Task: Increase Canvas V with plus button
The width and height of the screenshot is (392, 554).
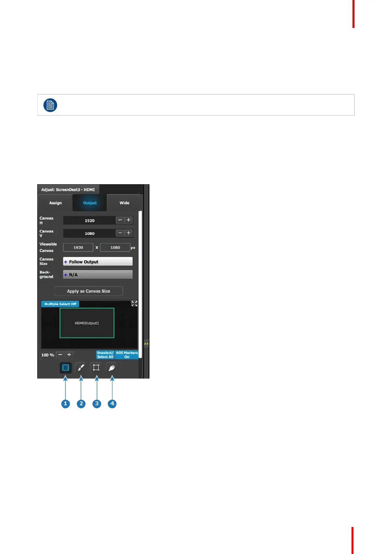Action: [x=129, y=233]
